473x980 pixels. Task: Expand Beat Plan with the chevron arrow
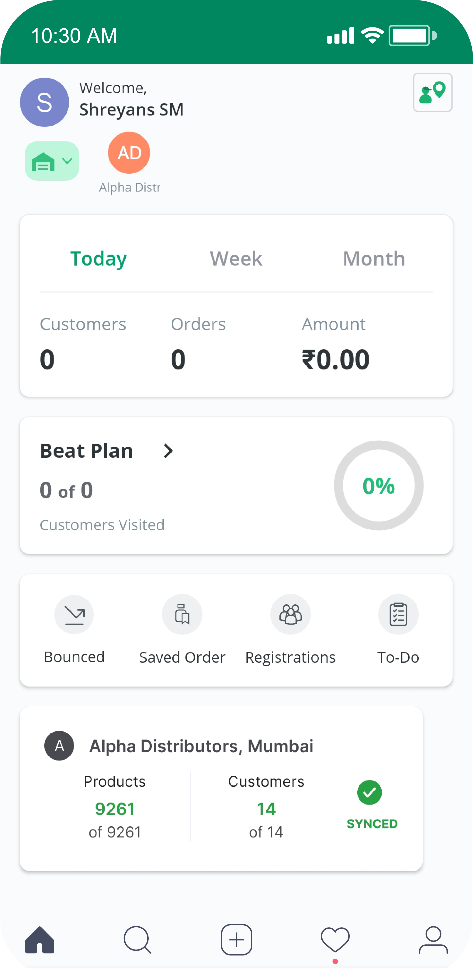pos(168,451)
